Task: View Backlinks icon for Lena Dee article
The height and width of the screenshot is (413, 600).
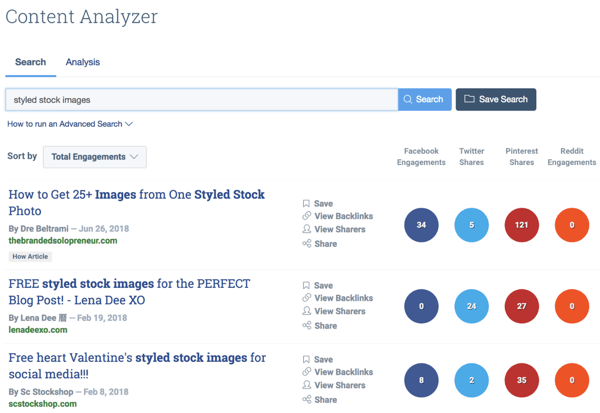Action: (x=307, y=298)
